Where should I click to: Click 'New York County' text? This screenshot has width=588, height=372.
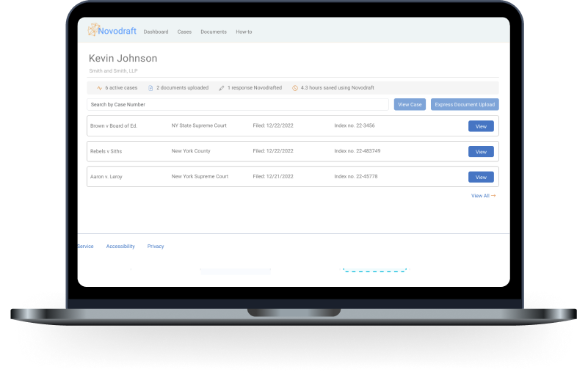191,151
